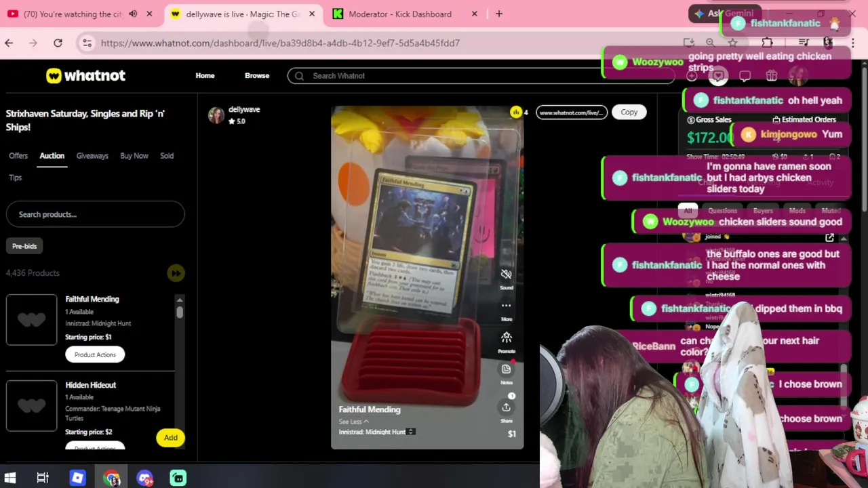Open a new browser tab with the plus icon

499,14
